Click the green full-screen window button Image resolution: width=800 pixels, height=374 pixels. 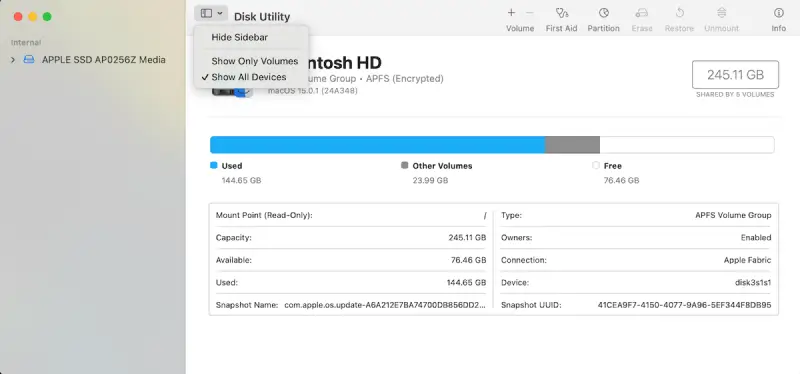pos(47,17)
